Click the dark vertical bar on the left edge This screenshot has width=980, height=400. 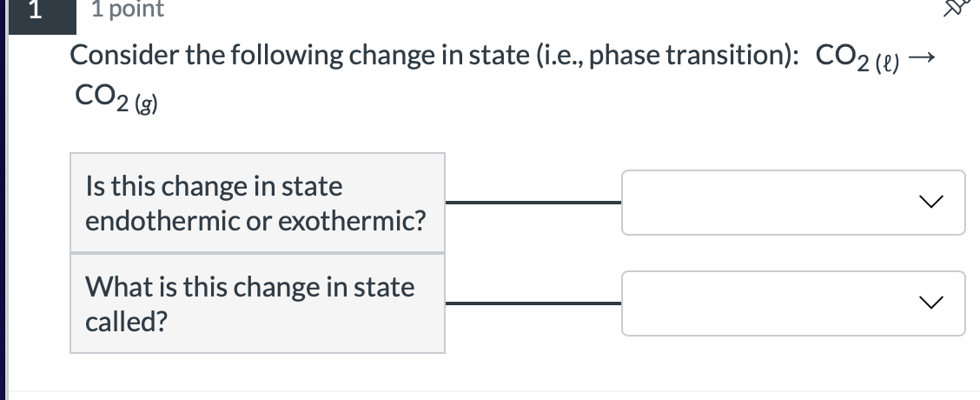tap(3, 200)
